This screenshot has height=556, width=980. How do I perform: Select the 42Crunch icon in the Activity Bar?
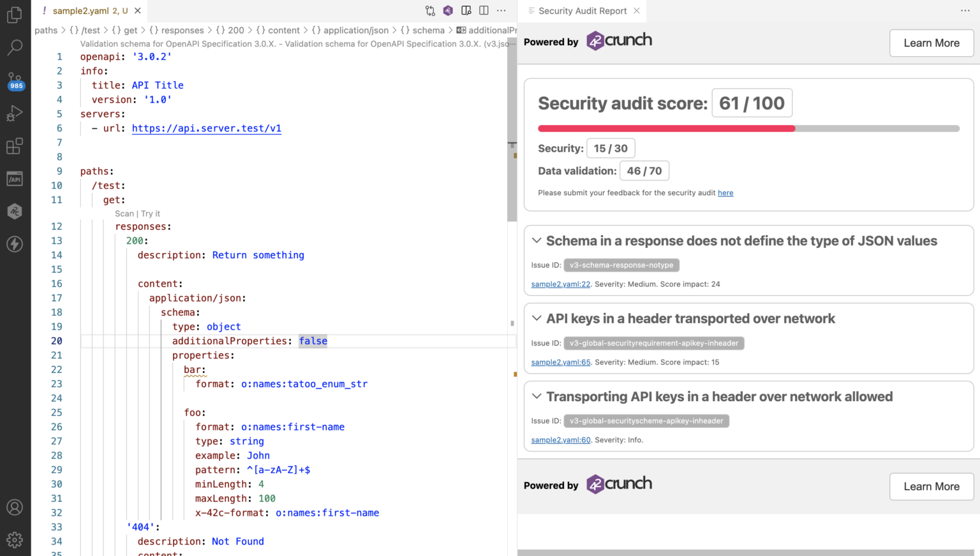(15, 211)
